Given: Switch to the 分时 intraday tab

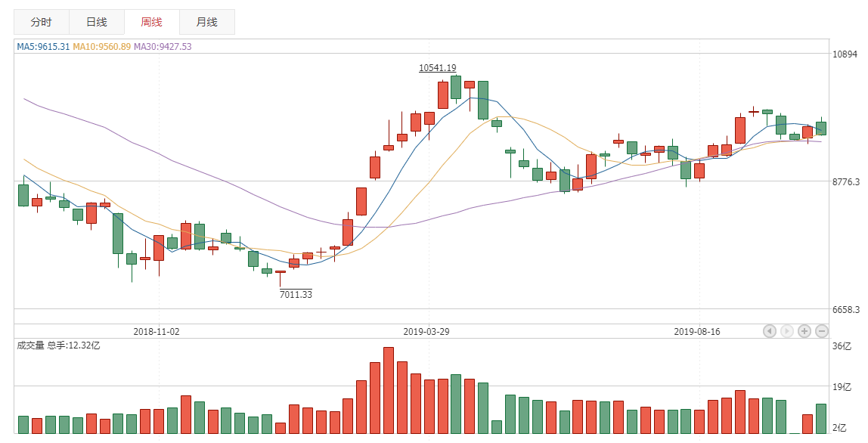Looking at the screenshot, I should point(42,22).
